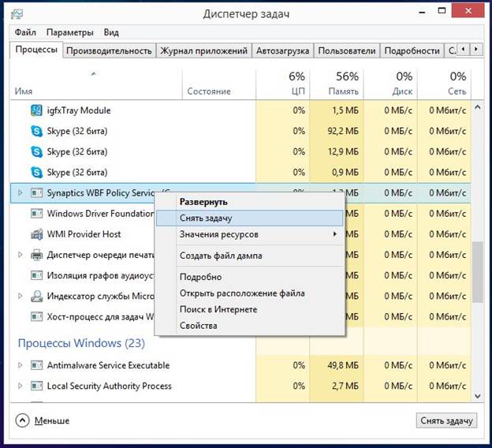Click the Индексатор службы Microsoft icon
The height and width of the screenshot is (448, 492).
coord(36,297)
